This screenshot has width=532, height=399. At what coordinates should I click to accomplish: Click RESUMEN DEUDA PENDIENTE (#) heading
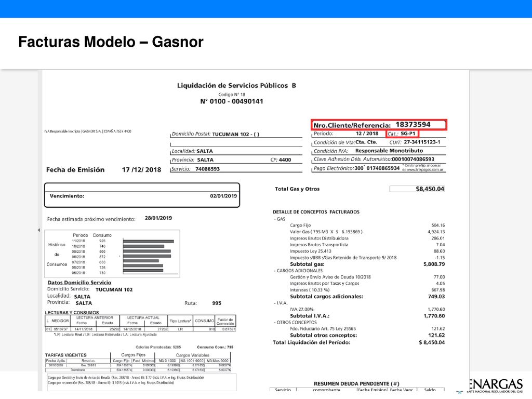pyautogui.click(x=356, y=384)
